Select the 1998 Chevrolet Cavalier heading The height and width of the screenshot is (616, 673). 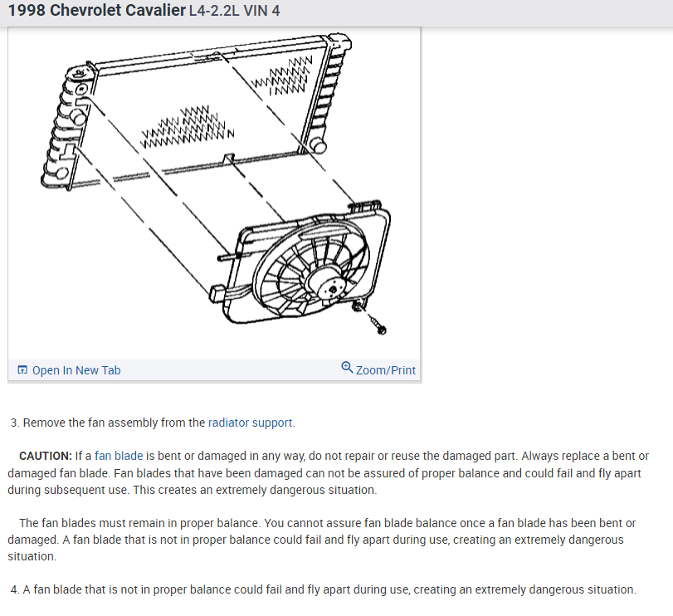coord(97,10)
